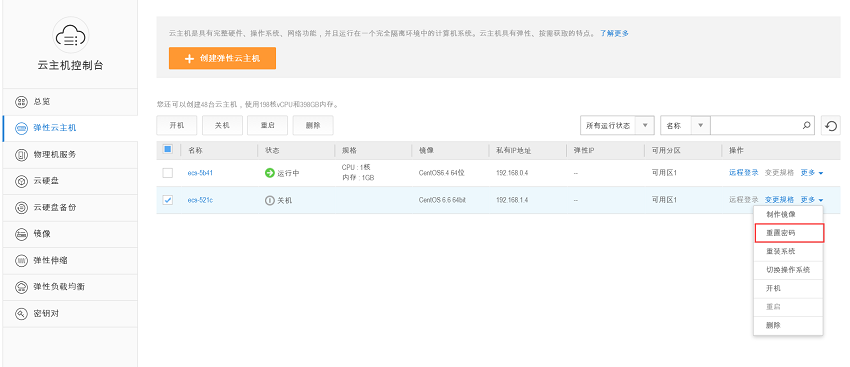Open the 名称 search-field type dropdown

(685, 125)
